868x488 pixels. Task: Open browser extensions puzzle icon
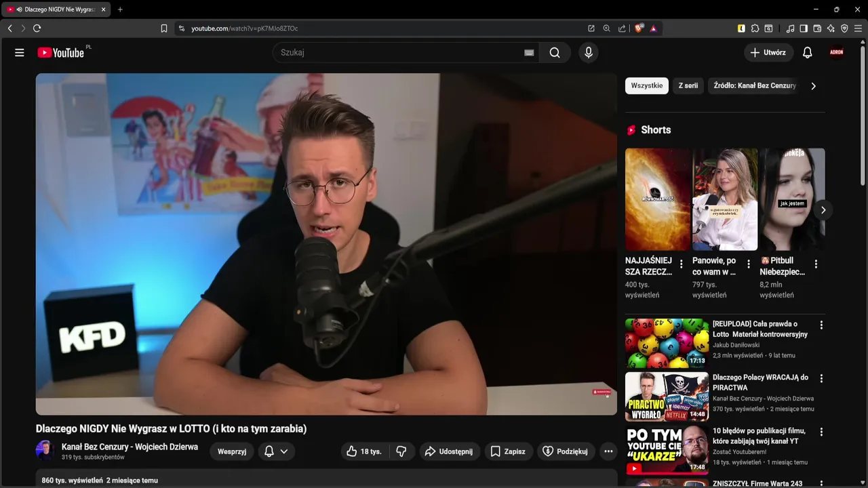(755, 28)
